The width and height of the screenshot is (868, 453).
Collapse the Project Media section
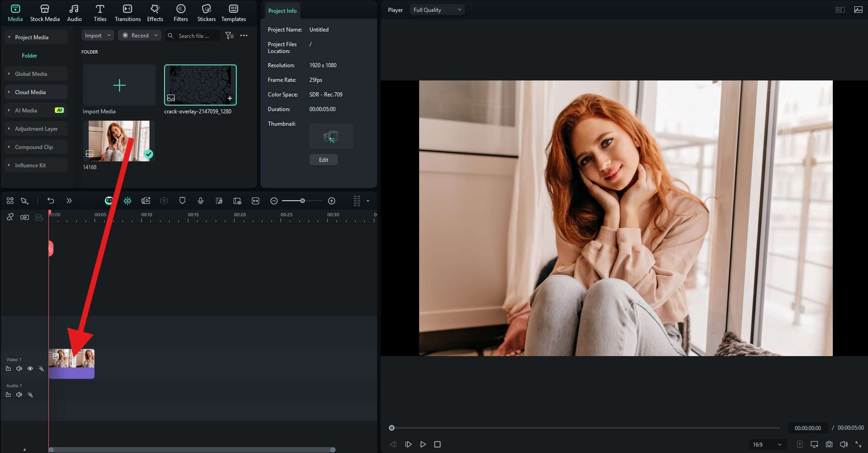coord(36,37)
